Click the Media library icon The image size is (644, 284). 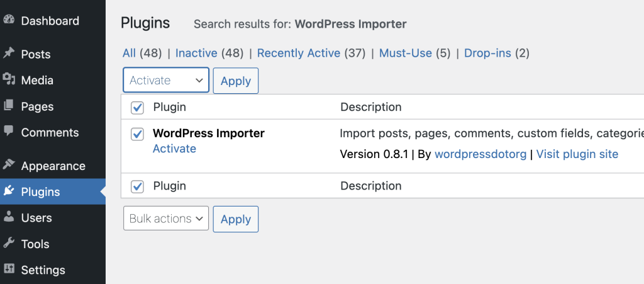click(9, 79)
